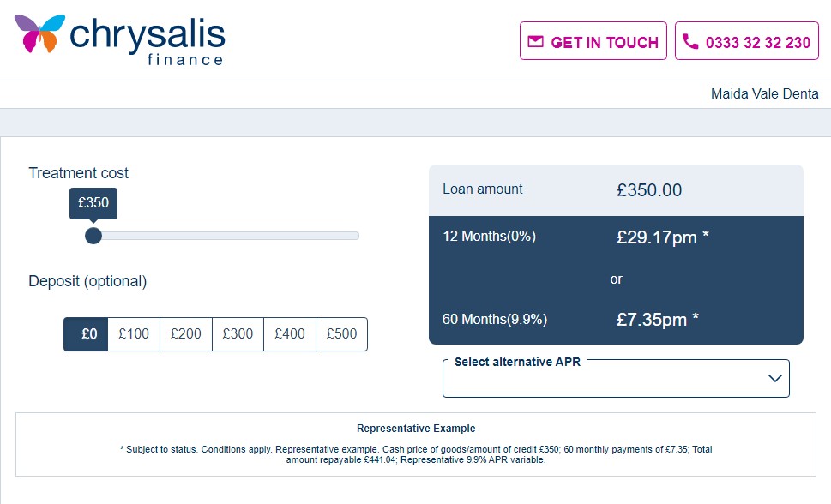Viewport: 831px width, 504px height.
Task: Select the 60 Months 9.9% plan row
Action: tap(616, 320)
